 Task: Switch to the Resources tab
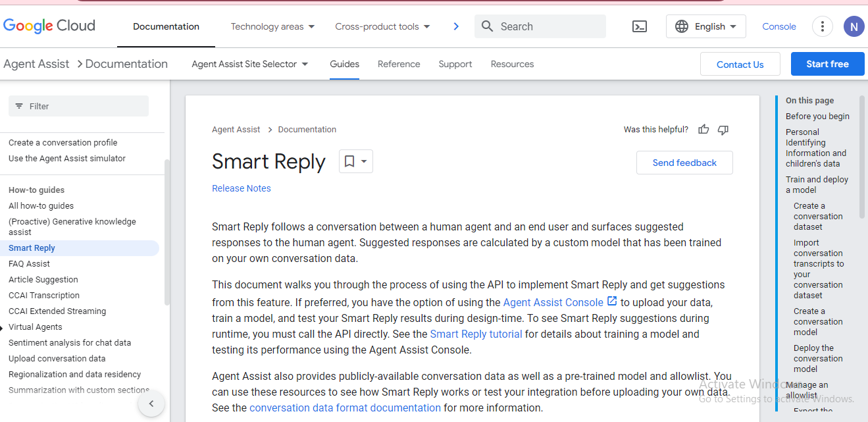(x=512, y=64)
